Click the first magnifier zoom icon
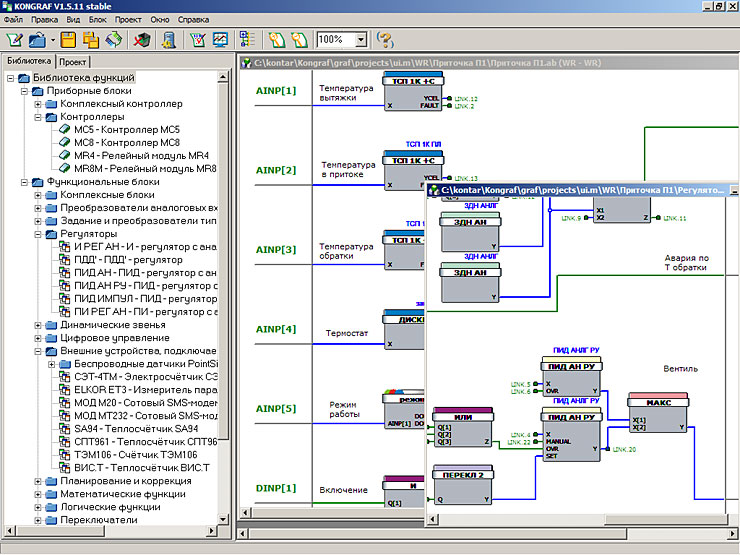 tap(277, 40)
